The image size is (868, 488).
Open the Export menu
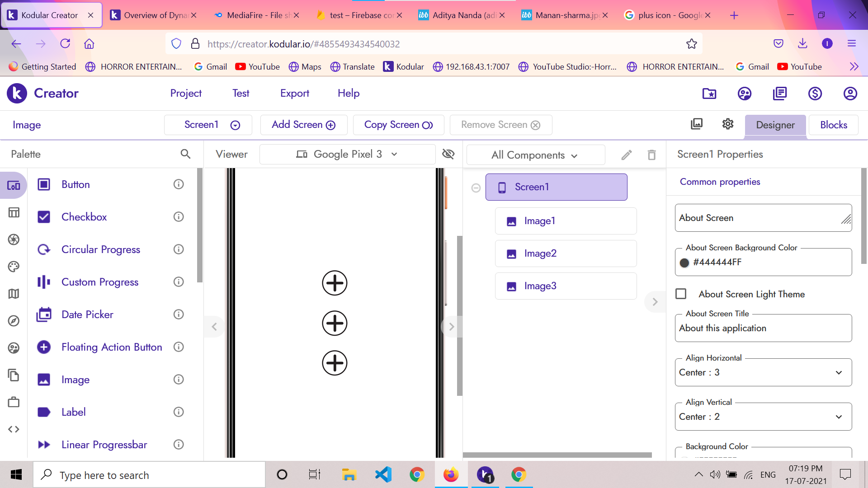(x=294, y=94)
